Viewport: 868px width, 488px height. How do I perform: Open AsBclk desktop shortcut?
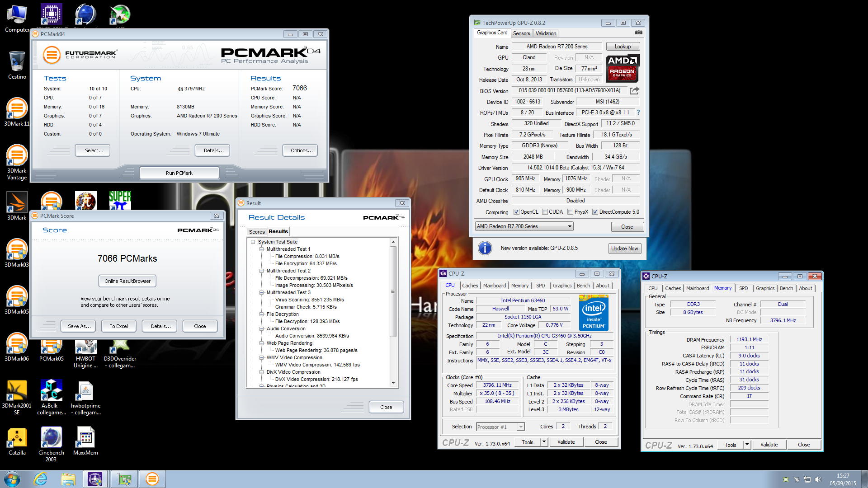pyautogui.click(x=51, y=397)
